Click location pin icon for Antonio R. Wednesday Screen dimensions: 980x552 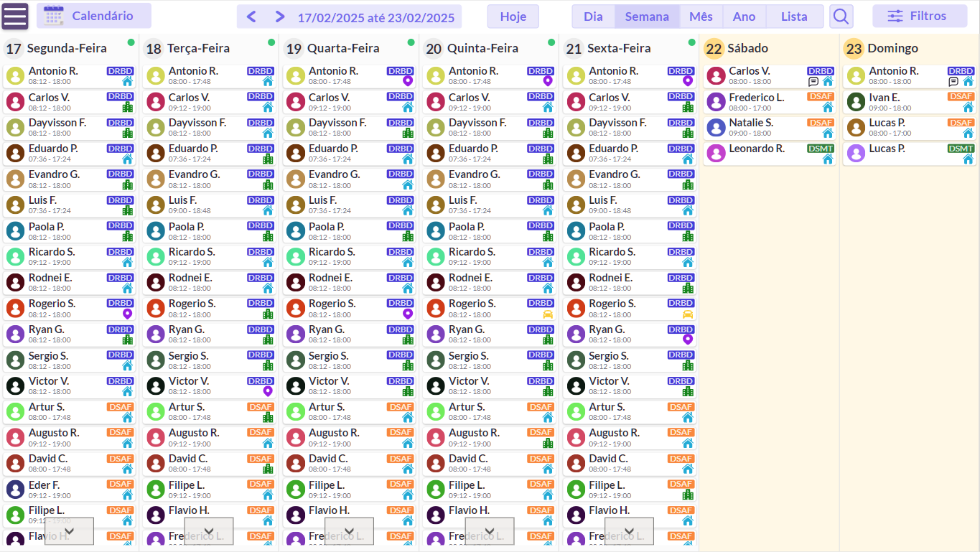tap(408, 81)
